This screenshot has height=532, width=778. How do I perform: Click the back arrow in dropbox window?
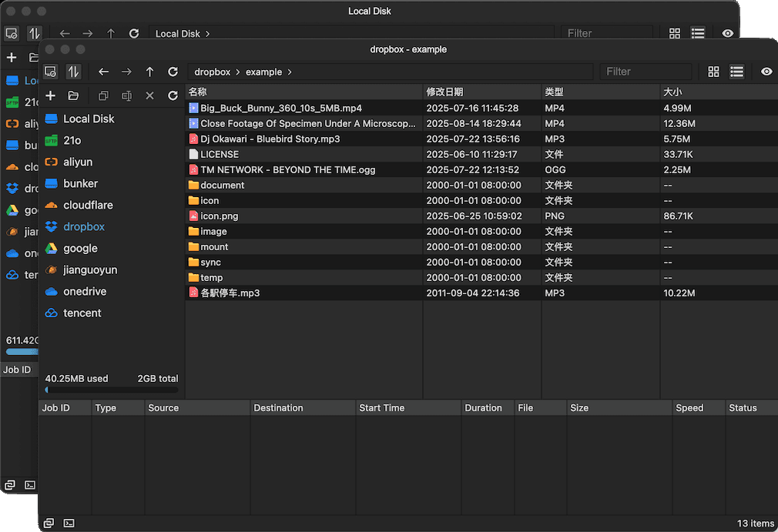[x=103, y=72]
